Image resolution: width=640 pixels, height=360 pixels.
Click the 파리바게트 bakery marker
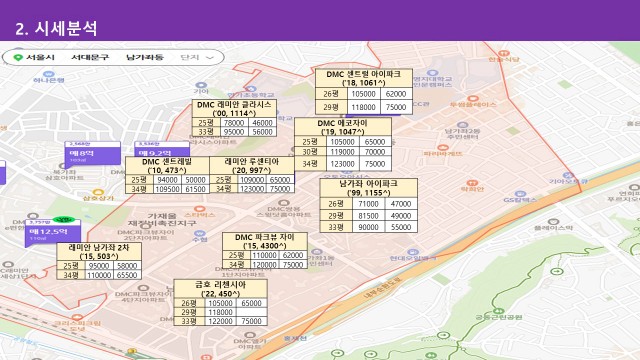pyautogui.click(x=443, y=147)
